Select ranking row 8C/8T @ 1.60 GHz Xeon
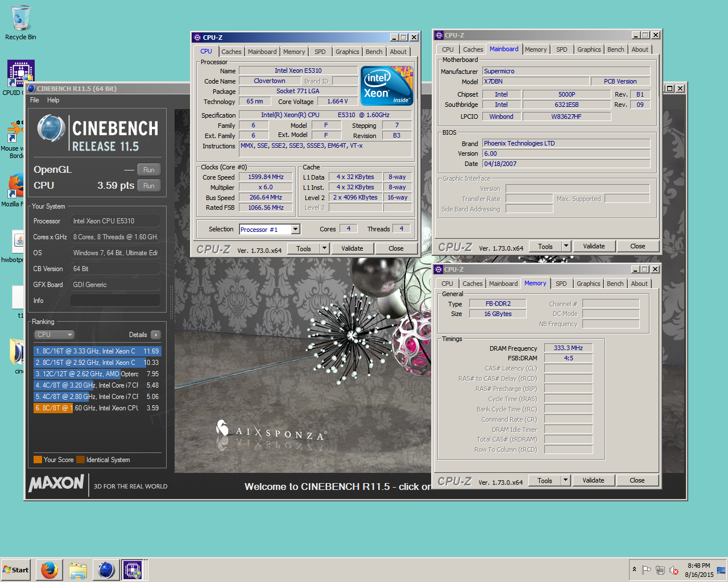This screenshot has width=728, height=582. pos(97,408)
